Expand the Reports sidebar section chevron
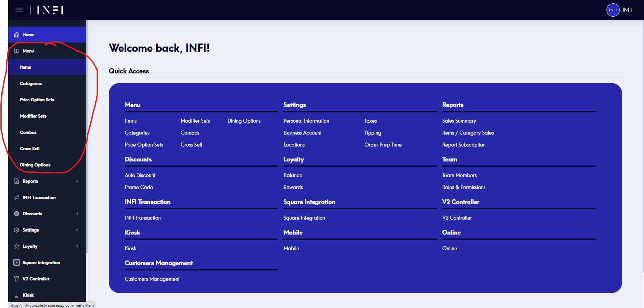This screenshot has width=644, height=308. pyautogui.click(x=77, y=181)
